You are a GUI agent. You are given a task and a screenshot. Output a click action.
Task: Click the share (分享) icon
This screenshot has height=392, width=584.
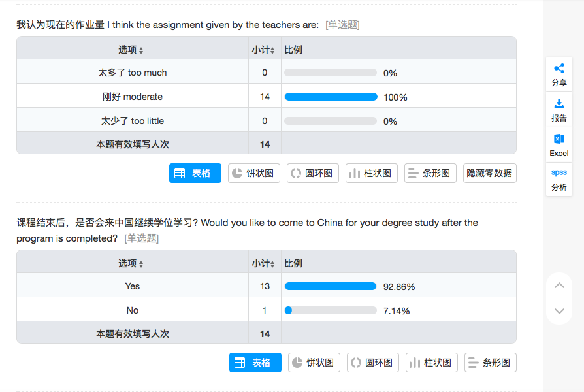click(559, 74)
